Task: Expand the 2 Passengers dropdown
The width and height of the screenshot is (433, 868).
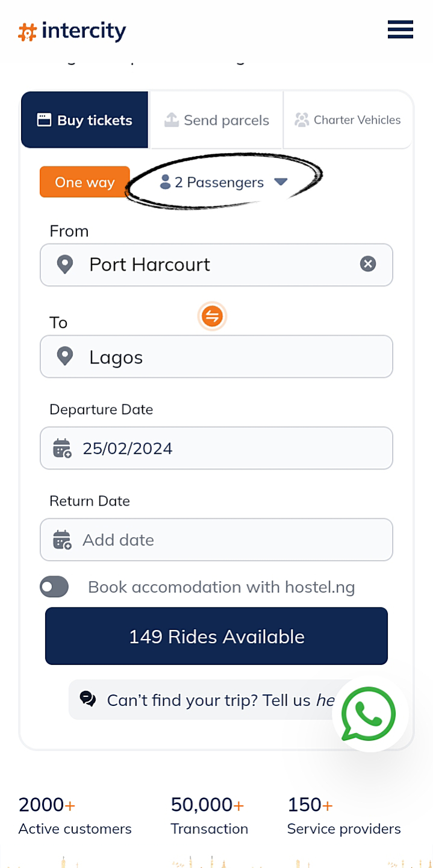Action: (224, 182)
